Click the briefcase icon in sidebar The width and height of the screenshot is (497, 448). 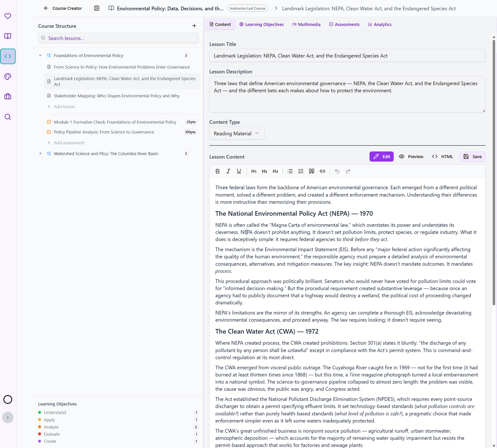point(8,97)
